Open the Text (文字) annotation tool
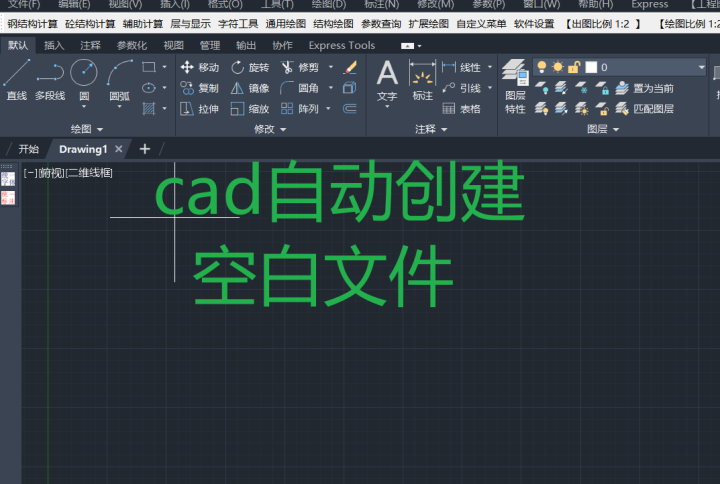 coord(387,80)
